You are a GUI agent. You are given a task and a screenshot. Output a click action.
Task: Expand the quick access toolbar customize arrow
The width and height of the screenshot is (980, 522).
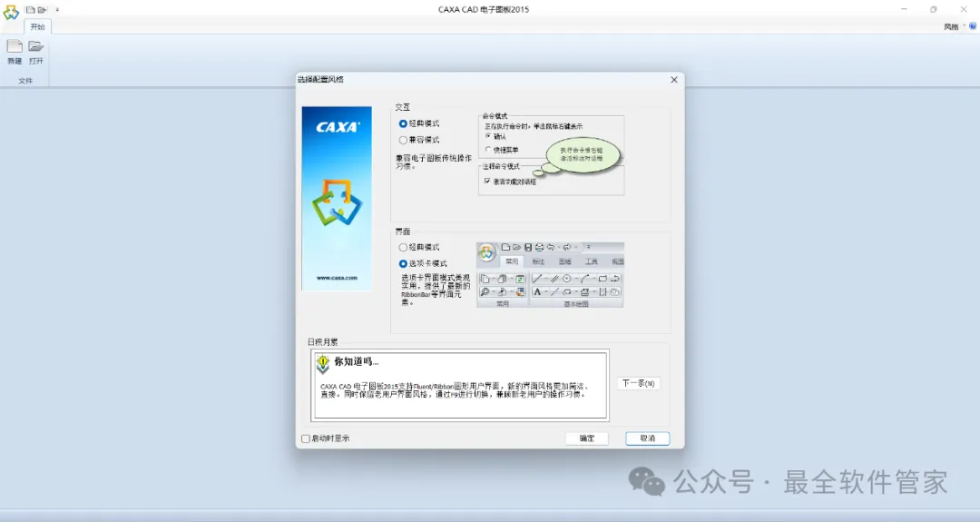[57, 10]
